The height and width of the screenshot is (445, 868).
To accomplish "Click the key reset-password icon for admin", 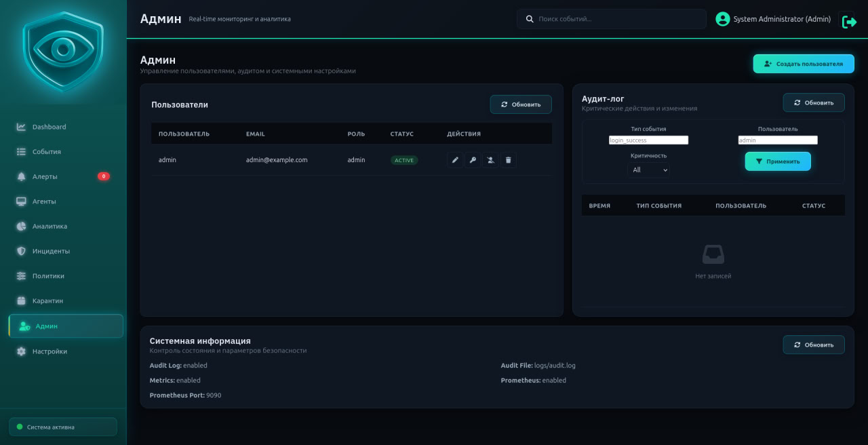I will [473, 160].
